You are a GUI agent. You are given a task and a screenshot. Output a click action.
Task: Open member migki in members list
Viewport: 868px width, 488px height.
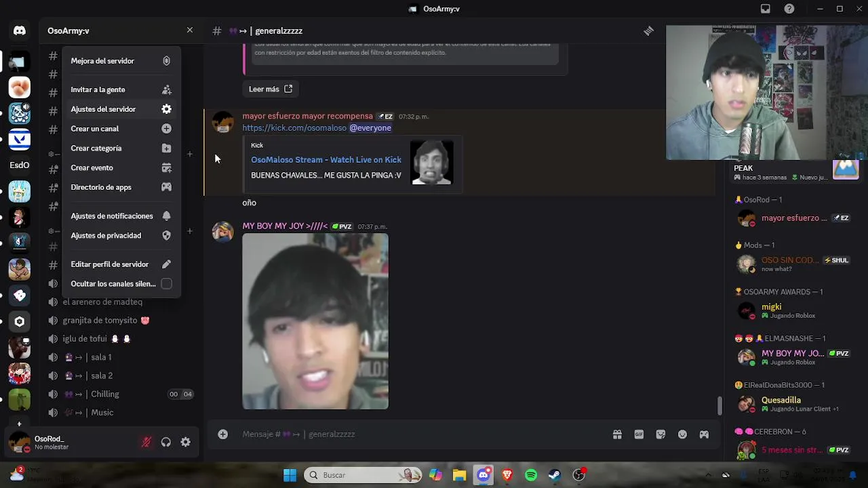click(x=793, y=310)
